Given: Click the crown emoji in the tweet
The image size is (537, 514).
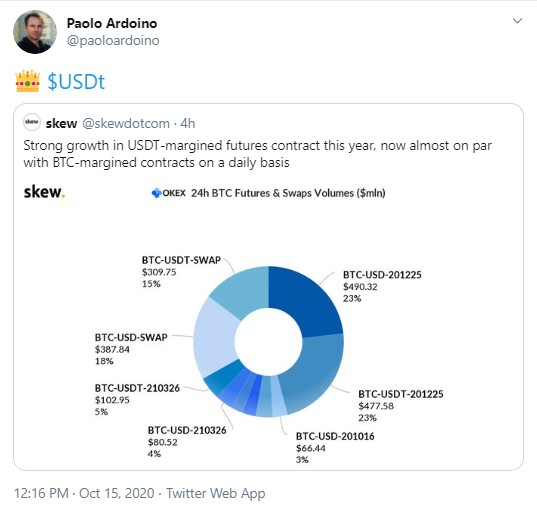Looking at the screenshot, I should tap(27, 82).
